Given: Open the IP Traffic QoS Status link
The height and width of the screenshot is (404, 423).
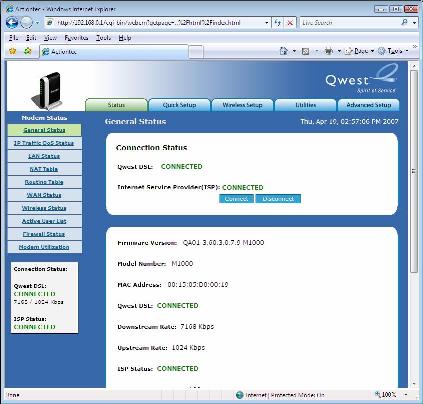Looking at the screenshot, I should tap(44, 143).
